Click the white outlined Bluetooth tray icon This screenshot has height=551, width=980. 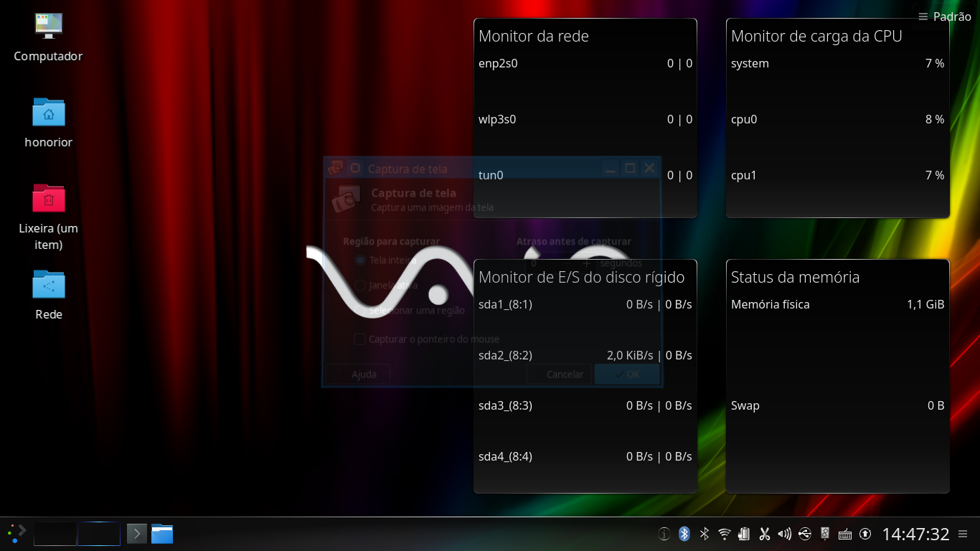705,534
